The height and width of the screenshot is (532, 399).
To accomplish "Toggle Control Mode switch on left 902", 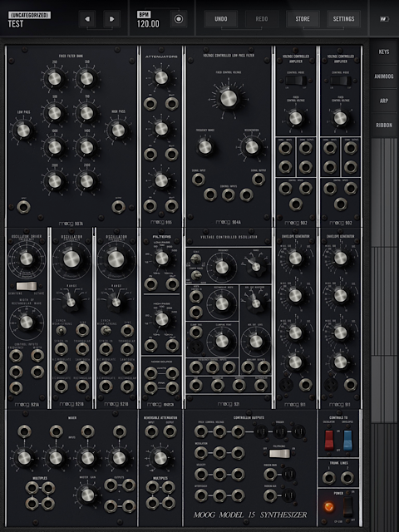I will 296,81.
